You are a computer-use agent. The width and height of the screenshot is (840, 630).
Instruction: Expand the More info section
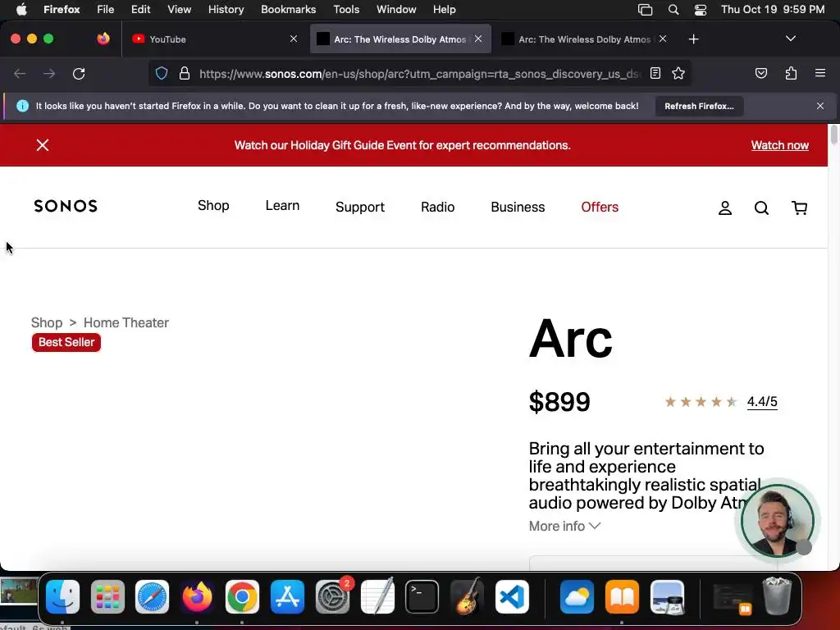click(564, 526)
